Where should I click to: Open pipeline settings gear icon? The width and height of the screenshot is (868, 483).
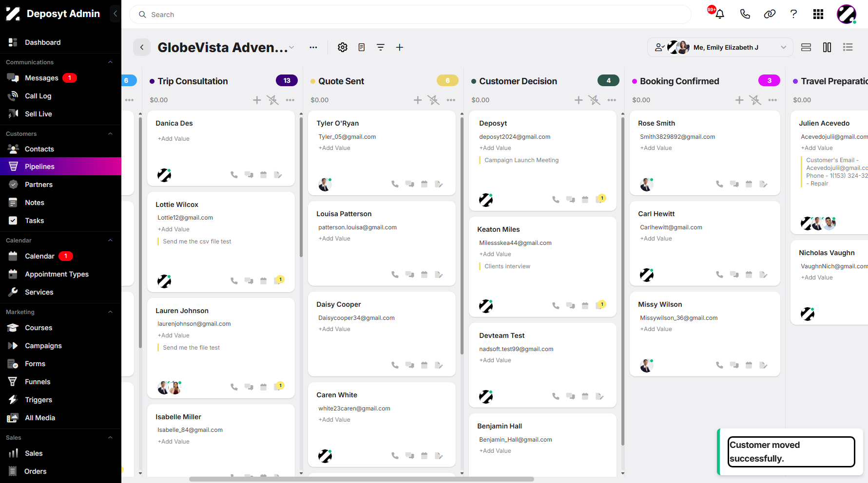tap(343, 47)
